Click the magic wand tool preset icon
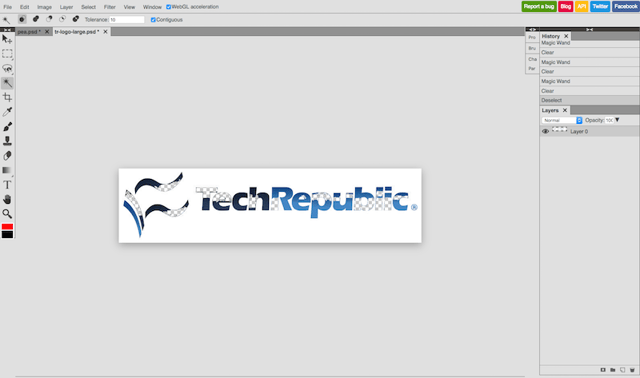Image resolution: width=640 pixels, height=378 pixels. click(x=7, y=20)
